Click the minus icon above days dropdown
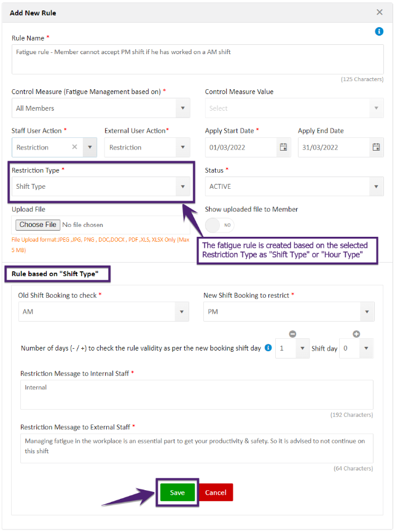The width and height of the screenshot is (395, 532). coord(292,334)
